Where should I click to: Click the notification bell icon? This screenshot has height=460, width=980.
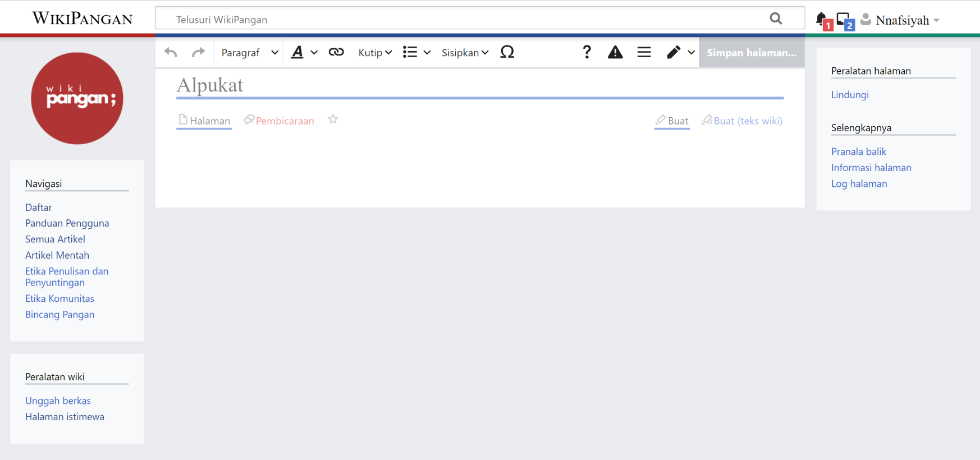pos(822,20)
